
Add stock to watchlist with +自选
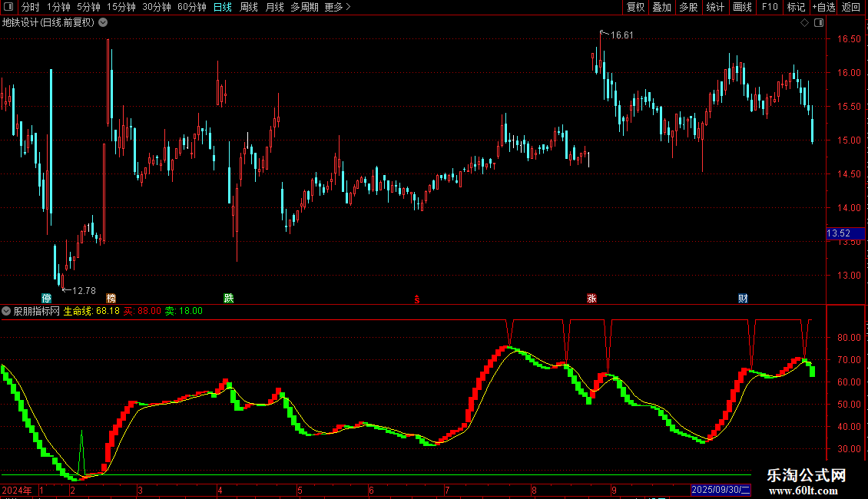point(823,7)
